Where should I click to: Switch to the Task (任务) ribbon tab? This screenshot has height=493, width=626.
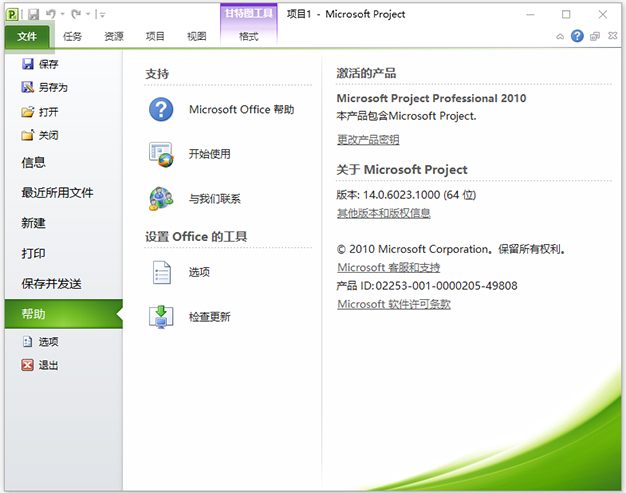click(x=73, y=36)
